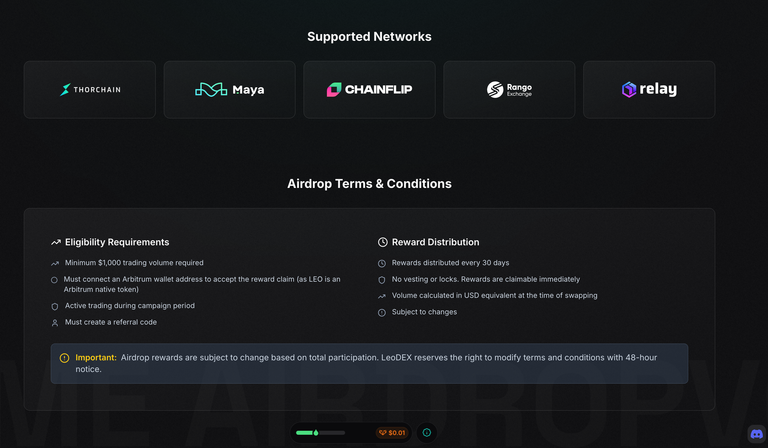Click circle icon beside Arbitrum wallet requirement
768x448 pixels.
coord(54,280)
